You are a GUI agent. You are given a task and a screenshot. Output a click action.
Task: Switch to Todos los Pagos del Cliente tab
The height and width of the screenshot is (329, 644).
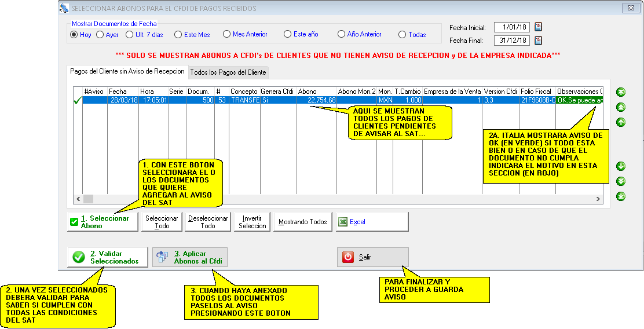tap(228, 72)
